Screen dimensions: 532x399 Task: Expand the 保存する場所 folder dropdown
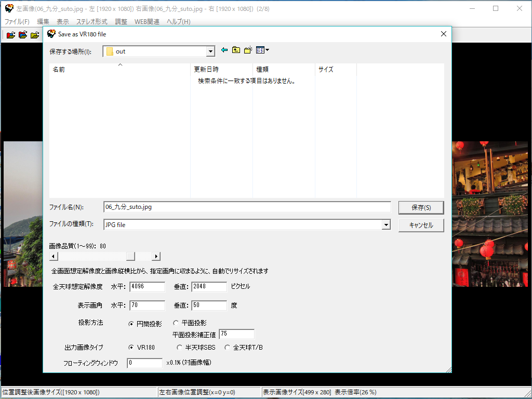[210, 51]
